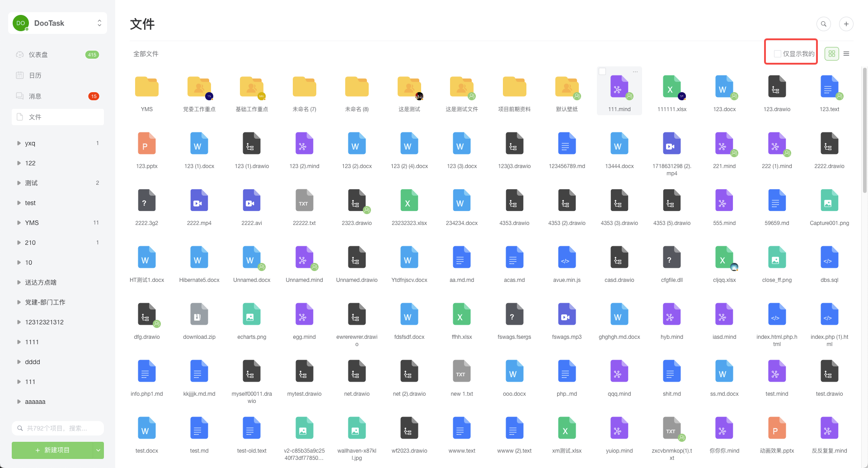Click the project search input field
This screenshot has height=468, width=868.
coord(58,428)
